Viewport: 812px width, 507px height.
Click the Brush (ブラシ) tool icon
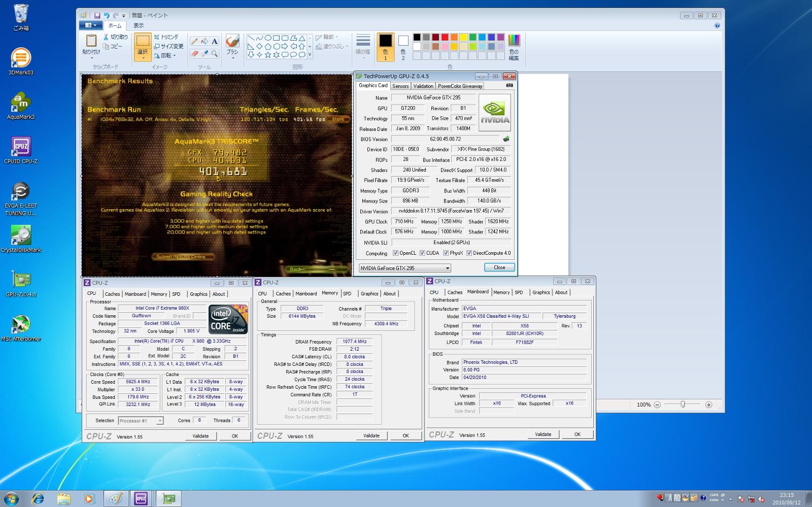click(x=232, y=41)
